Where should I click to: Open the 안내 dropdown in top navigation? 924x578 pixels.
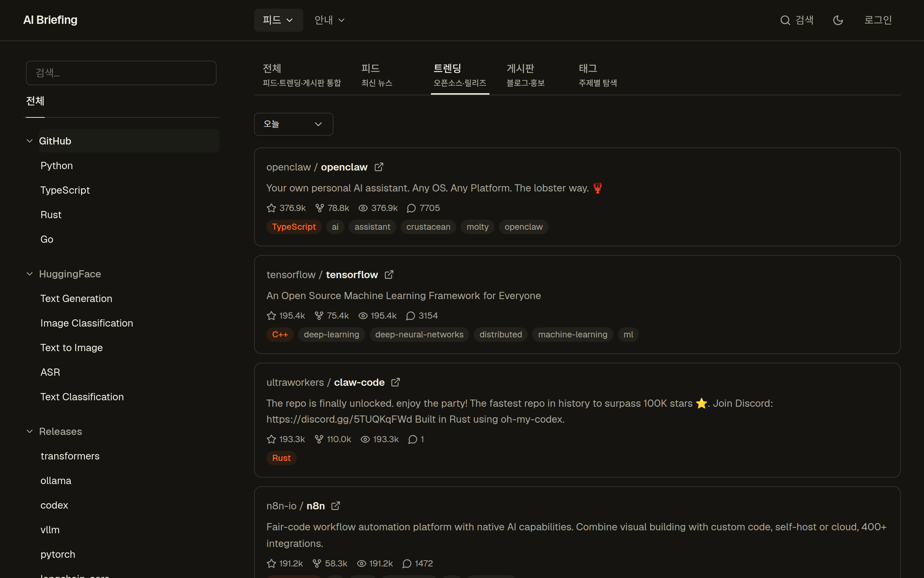[x=330, y=20]
